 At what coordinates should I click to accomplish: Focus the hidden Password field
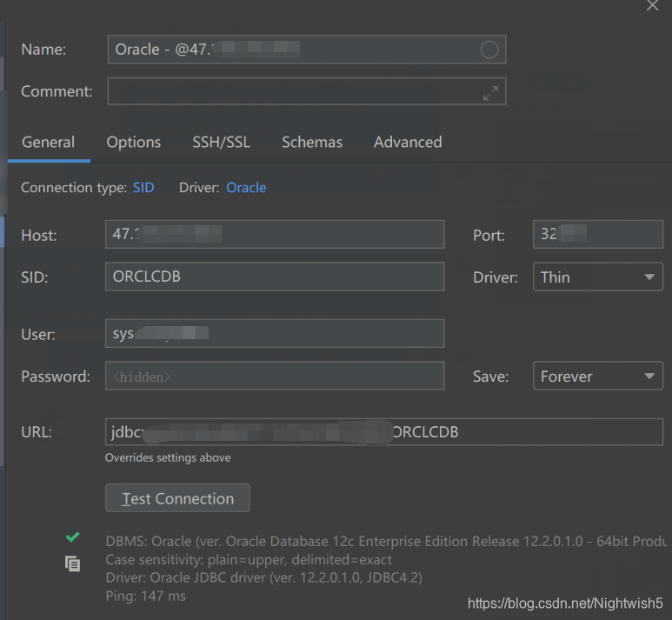275,376
